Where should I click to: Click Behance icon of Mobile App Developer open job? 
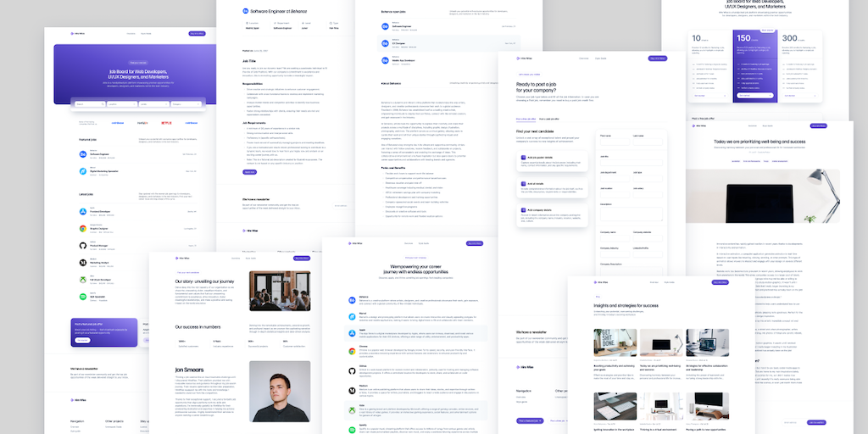(385, 60)
